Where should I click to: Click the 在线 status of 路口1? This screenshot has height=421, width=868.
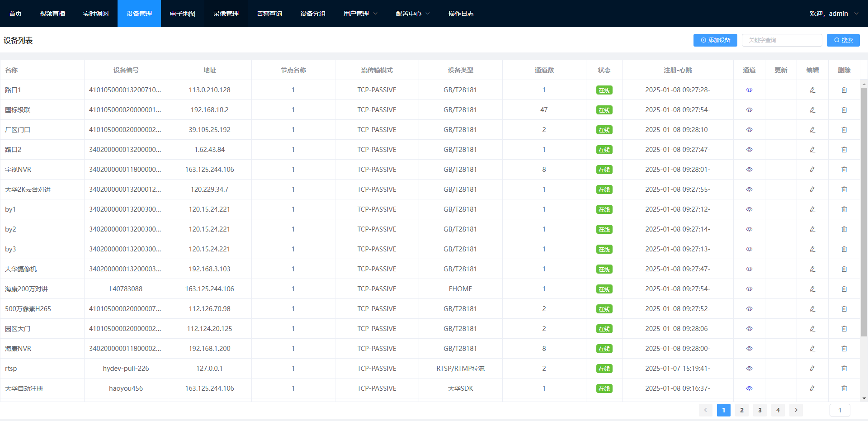604,90
